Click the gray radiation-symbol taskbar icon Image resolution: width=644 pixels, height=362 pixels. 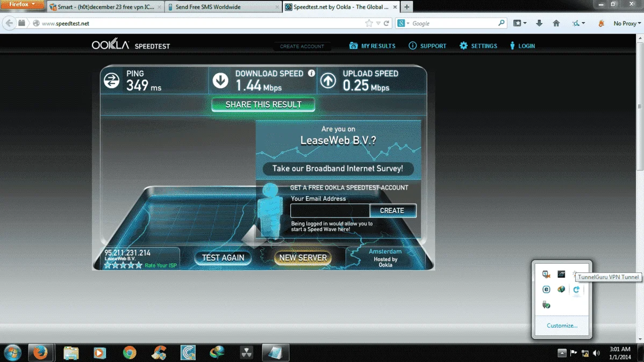(x=246, y=352)
